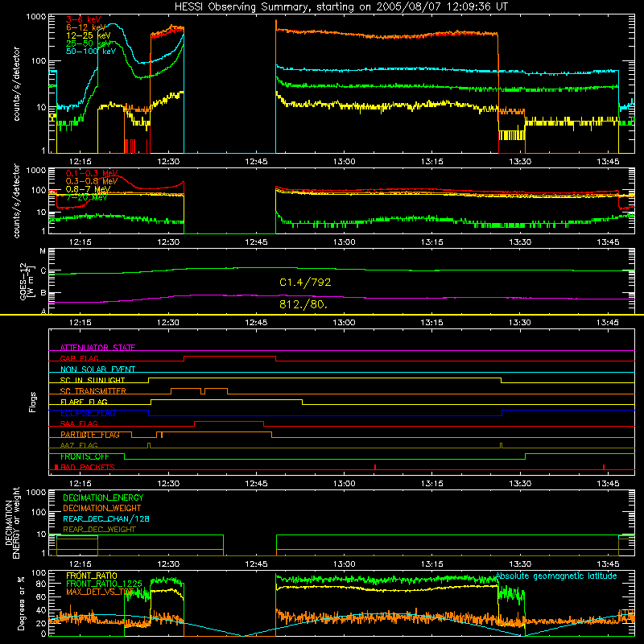
Task: Click the 'SC_IN_SUNLIGHT' flag label
Action: click(93, 380)
